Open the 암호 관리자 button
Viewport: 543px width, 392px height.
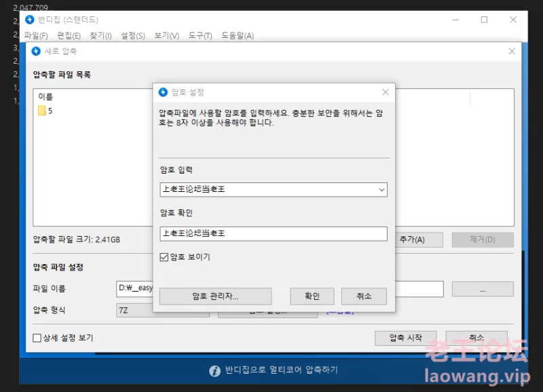215,296
